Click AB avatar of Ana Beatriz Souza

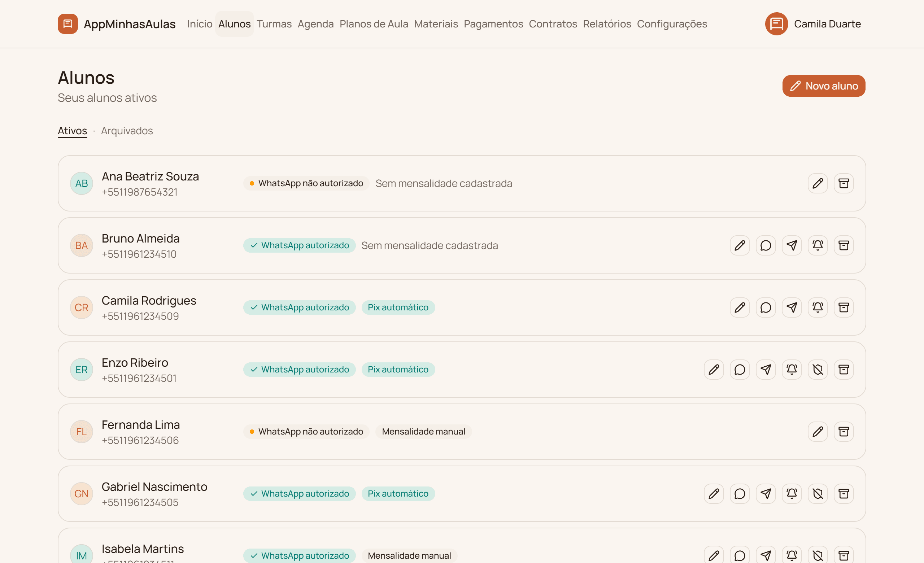[x=81, y=183]
